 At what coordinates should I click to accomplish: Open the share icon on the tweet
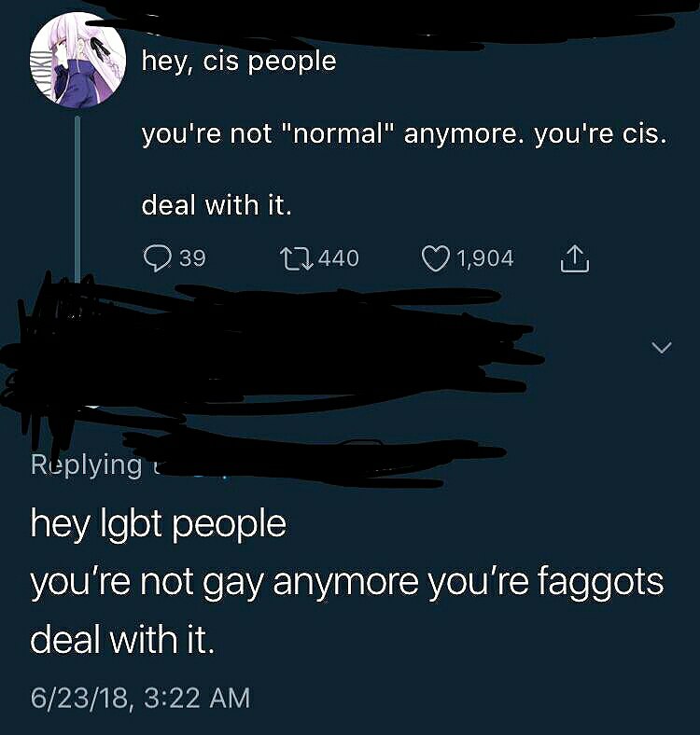tap(575, 258)
